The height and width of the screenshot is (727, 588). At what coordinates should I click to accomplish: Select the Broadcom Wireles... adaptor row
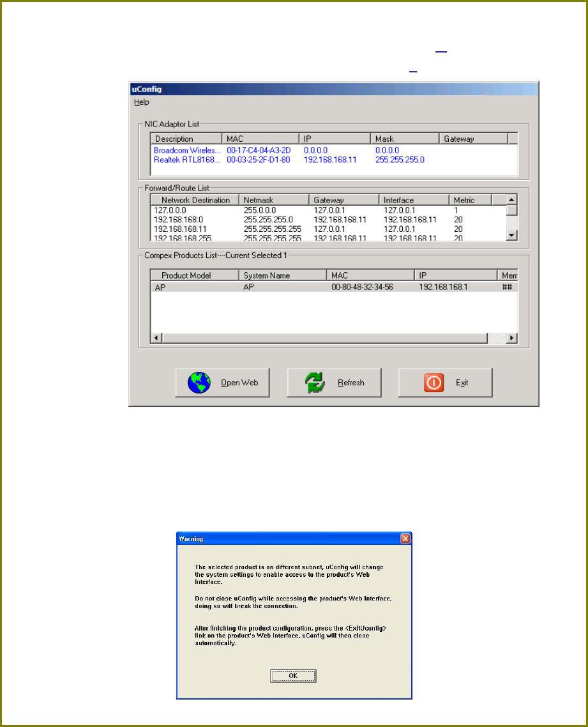(334, 150)
